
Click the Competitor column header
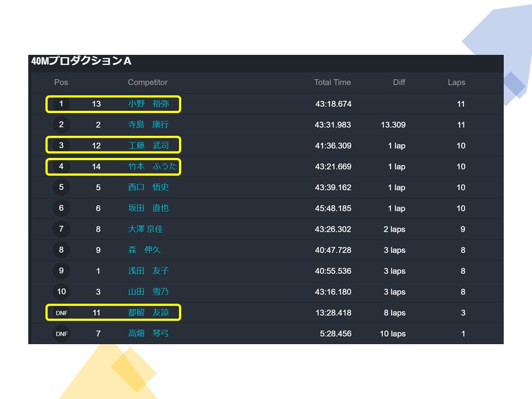coord(147,83)
